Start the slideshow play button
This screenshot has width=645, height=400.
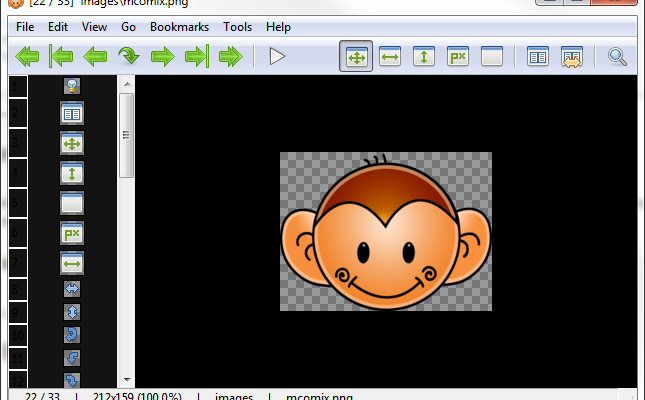[277, 56]
